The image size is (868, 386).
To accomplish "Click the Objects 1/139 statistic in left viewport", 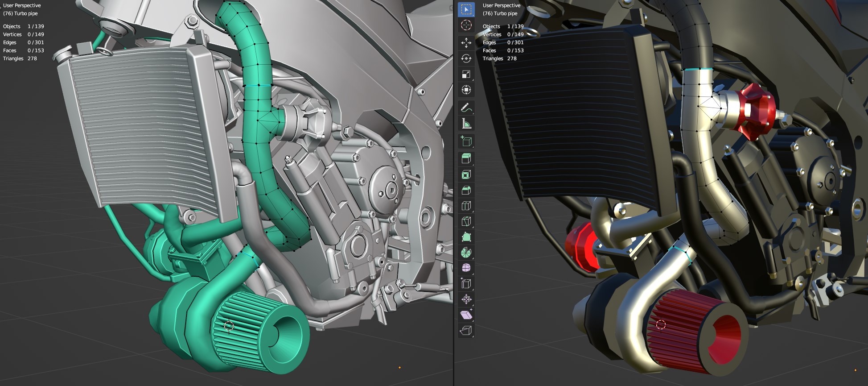I will 24,26.
